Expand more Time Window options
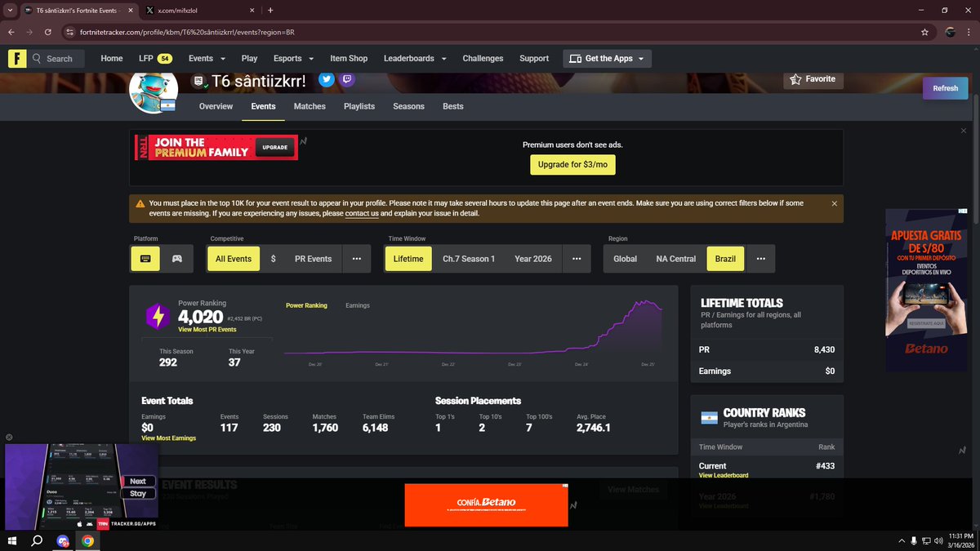 tap(577, 259)
